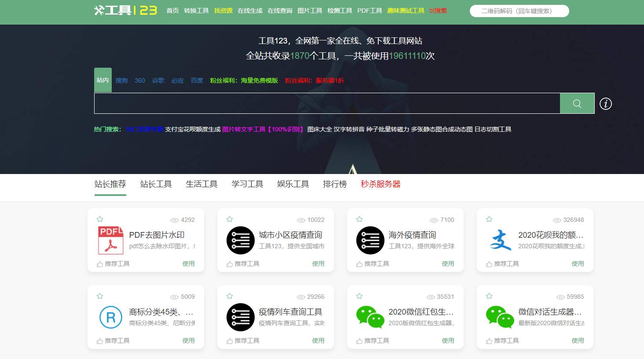This screenshot has height=359, width=644.
Task: Select 必应 as the search engine
Action: pyautogui.click(x=177, y=80)
